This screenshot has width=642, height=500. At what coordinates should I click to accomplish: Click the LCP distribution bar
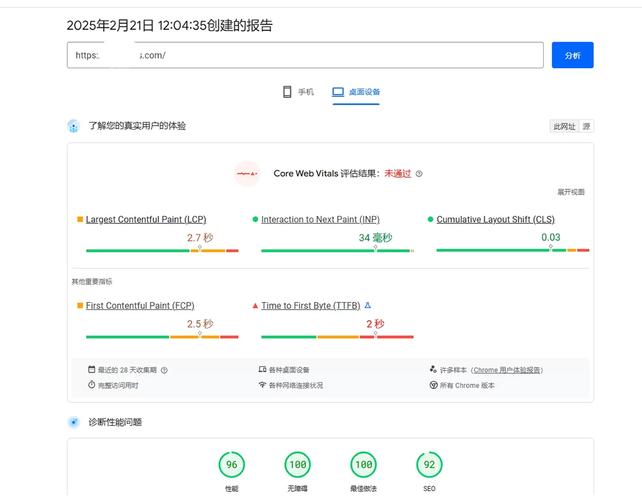point(162,250)
